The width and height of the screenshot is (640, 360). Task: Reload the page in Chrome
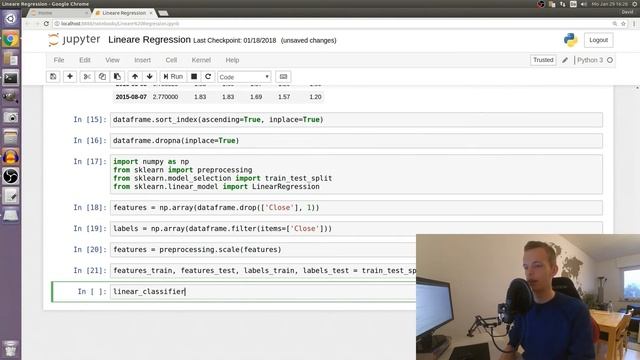(x=46, y=24)
